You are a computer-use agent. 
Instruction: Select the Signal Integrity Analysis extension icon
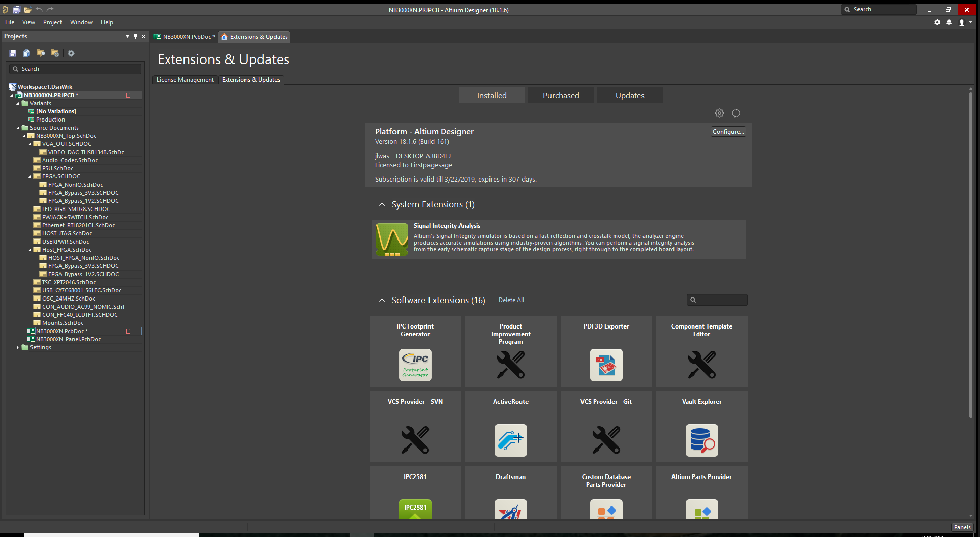(x=391, y=240)
